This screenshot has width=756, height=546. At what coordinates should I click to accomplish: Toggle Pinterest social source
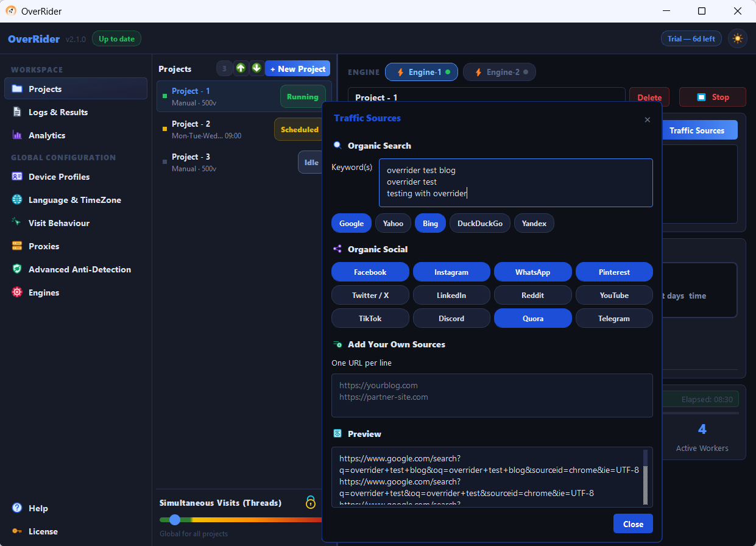(614, 272)
